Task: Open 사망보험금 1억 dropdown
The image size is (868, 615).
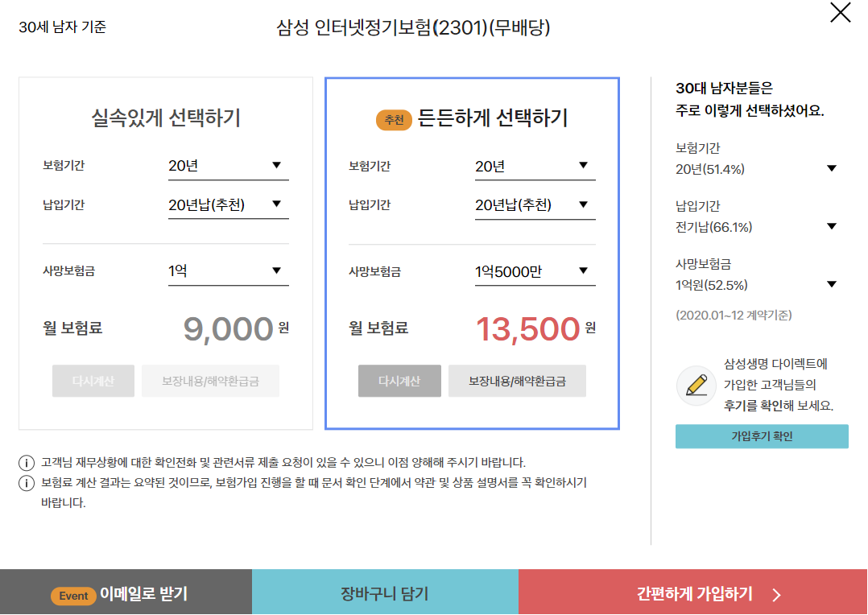Action: 229,271
